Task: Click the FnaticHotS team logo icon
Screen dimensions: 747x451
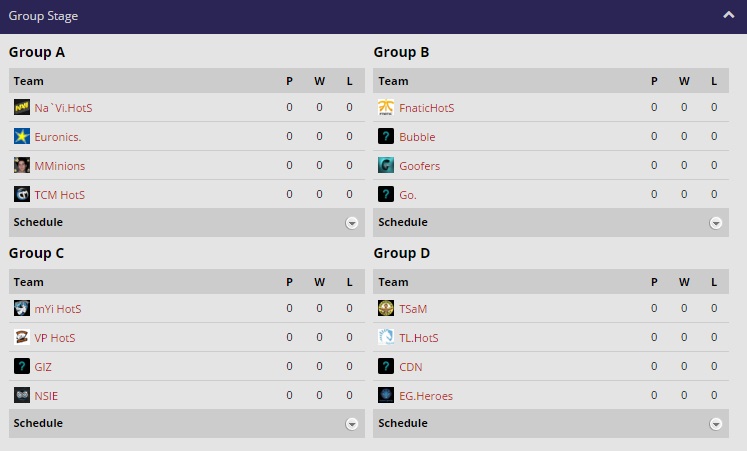Action: (x=386, y=108)
